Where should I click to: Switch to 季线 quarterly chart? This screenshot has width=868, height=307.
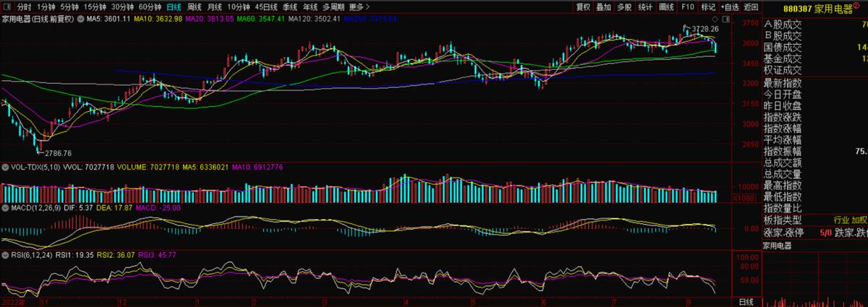(290, 7)
